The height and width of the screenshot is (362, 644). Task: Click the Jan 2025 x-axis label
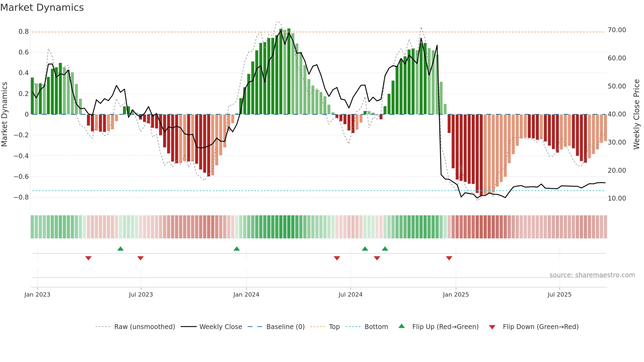click(456, 294)
